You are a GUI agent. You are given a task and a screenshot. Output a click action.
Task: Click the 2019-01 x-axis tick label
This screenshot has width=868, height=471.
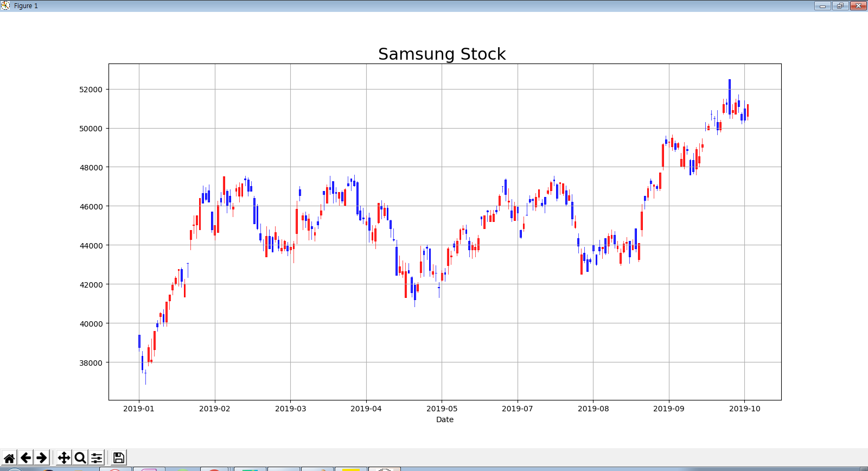(139, 409)
